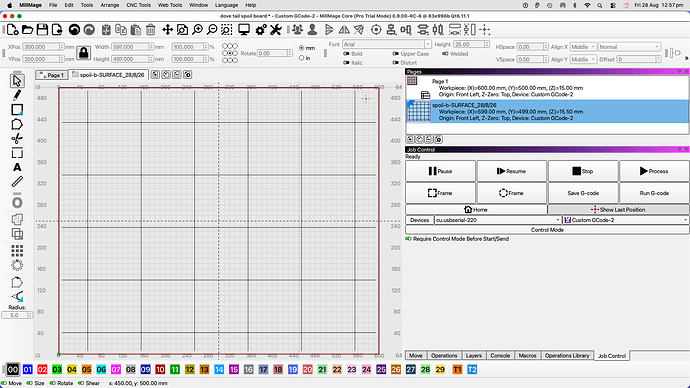Image resolution: width=690 pixels, height=388 pixels.
Task: Click the New file icon in the toolbar
Action: [x=12, y=29]
